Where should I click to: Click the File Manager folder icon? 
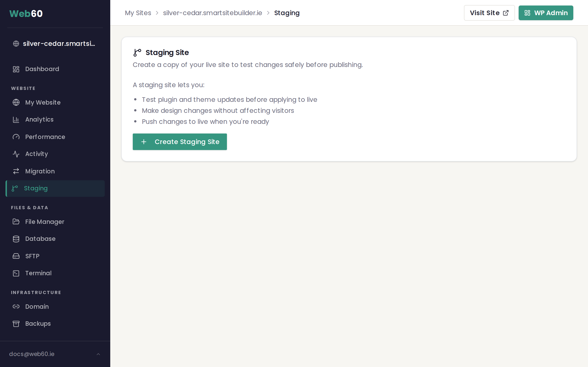16,222
